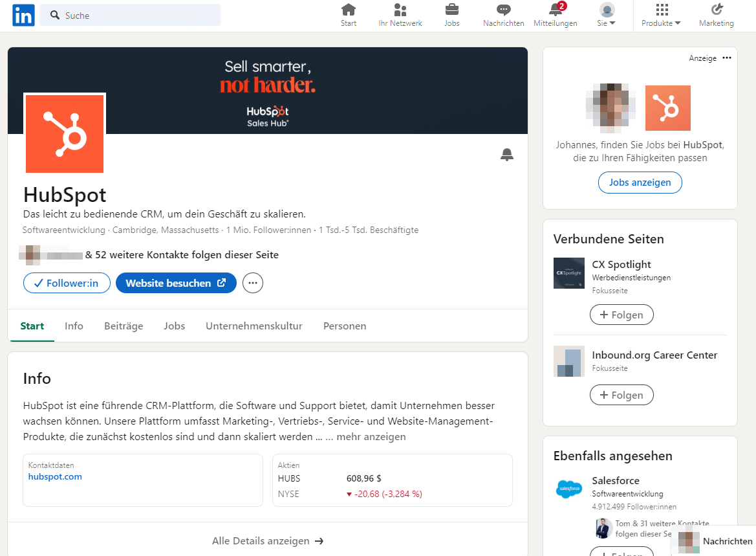Open the three-dot more options button
Viewport: 756px width, 556px height.
[253, 283]
